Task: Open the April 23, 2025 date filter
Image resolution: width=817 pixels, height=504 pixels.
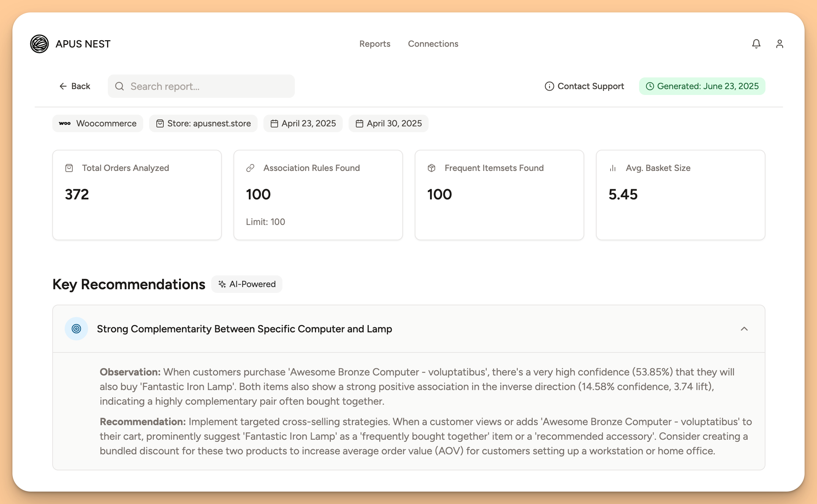Action: pyautogui.click(x=303, y=123)
